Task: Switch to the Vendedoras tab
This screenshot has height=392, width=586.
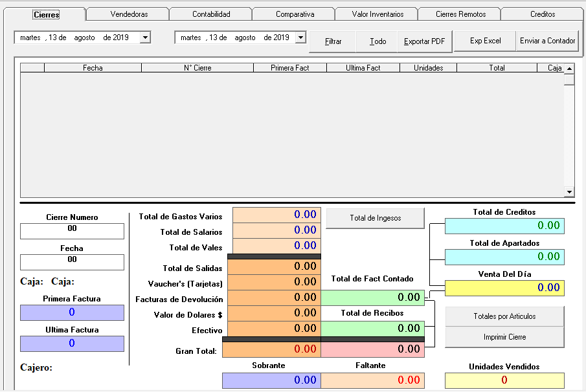Action: tap(128, 14)
